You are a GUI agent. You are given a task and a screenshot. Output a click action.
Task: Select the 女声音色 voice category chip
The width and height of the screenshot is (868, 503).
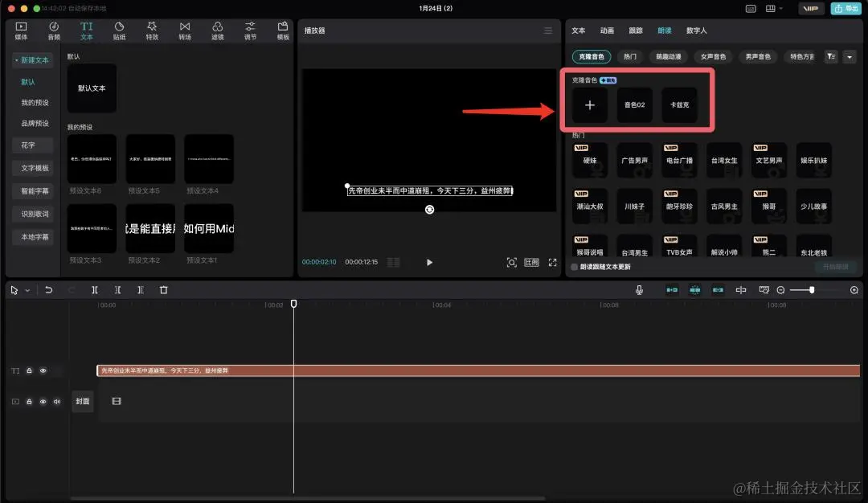[x=713, y=56]
